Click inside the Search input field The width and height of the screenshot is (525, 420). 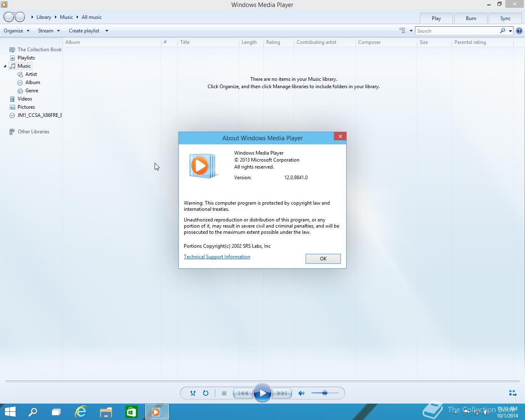tap(457, 31)
